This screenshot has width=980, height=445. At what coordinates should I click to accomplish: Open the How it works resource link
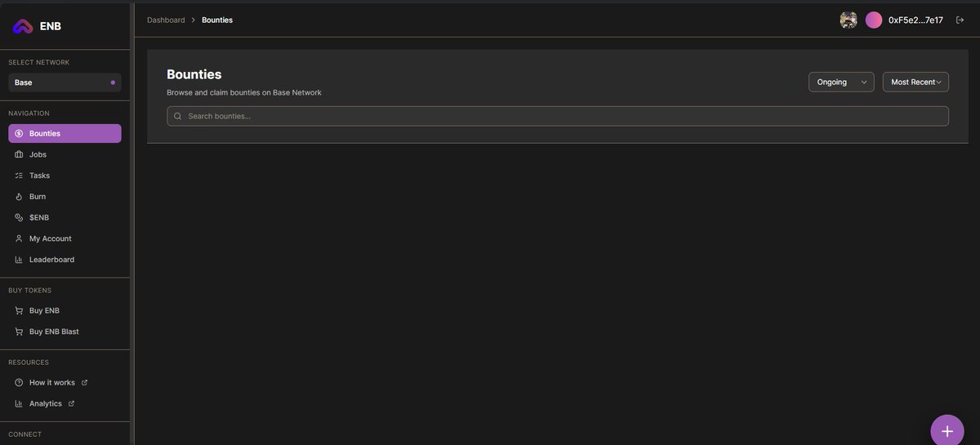click(x=65, y=382)
